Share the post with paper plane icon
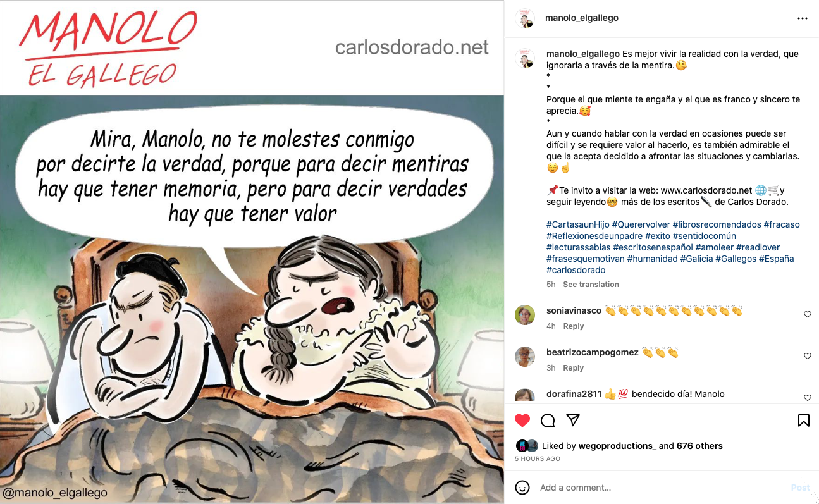819x504 pixels. 573,421
